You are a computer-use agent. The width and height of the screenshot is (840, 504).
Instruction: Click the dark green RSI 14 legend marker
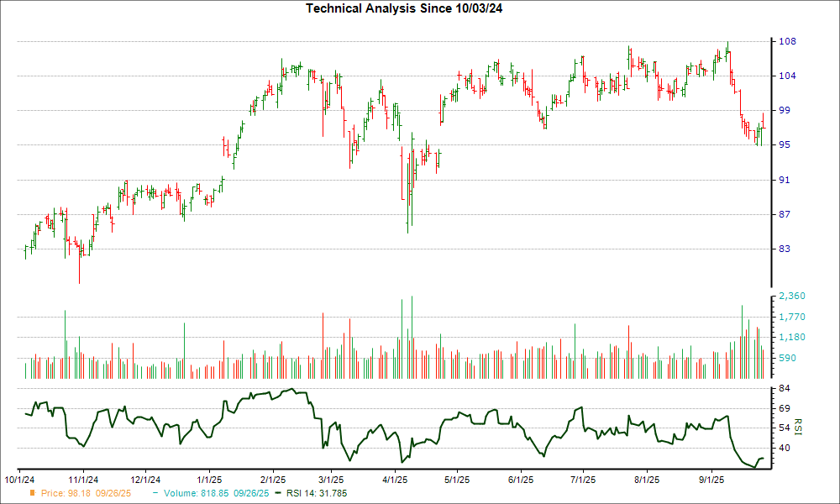tap(281, 493)
